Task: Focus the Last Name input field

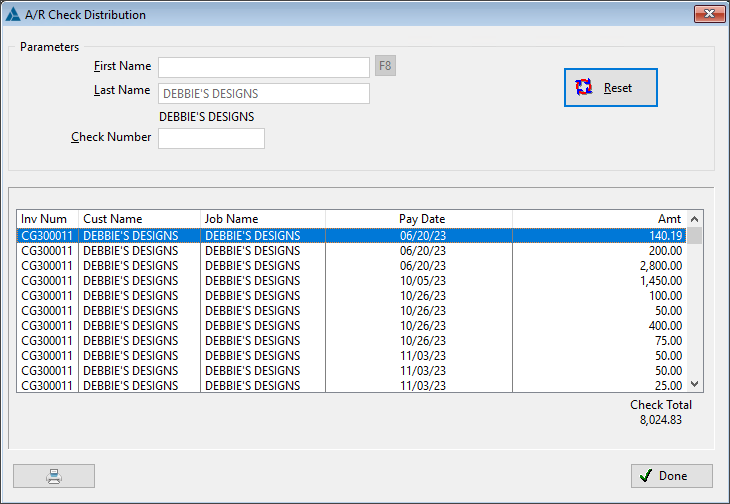Action: coord(264,94)
